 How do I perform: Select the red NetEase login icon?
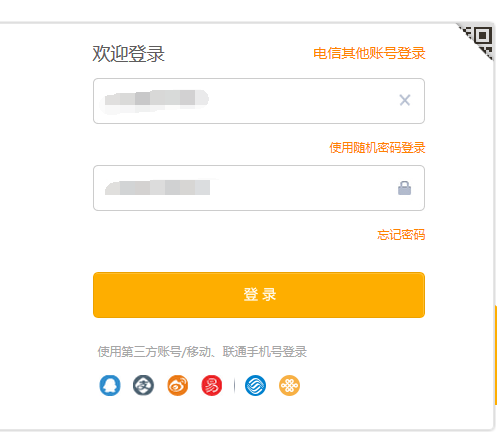(x=211, y=385)
